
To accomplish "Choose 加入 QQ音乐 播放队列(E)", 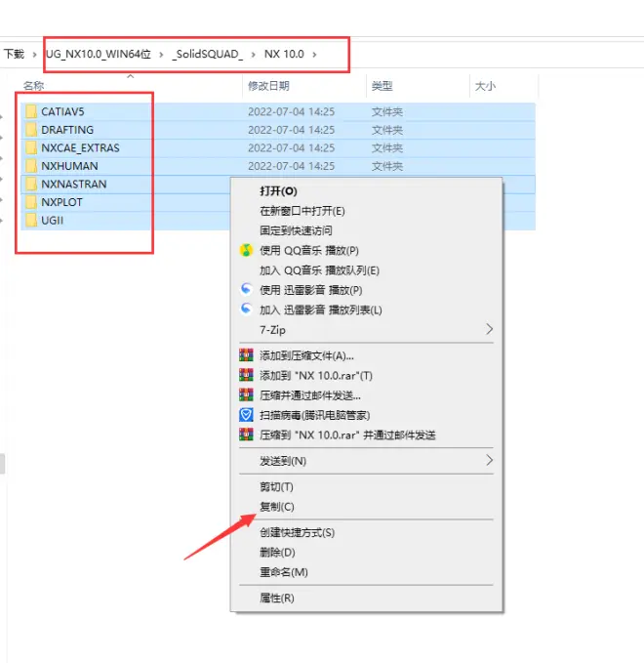I will [319, 270].
